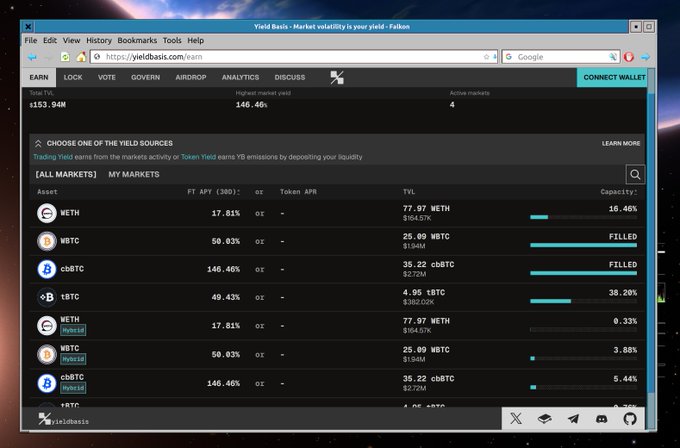
Task: Click the tBTC capacity bar at 38.20%
Action: tap(583, 301)
